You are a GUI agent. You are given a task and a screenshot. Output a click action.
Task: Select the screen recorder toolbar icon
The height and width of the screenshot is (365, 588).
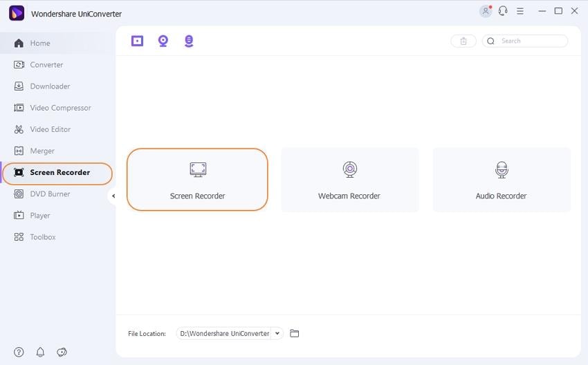pos(137,41)
